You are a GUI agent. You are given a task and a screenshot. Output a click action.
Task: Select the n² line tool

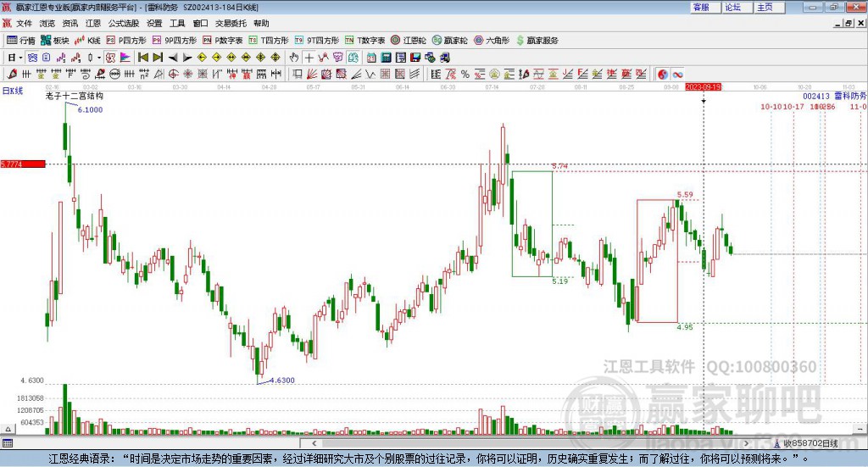[144, 74]
